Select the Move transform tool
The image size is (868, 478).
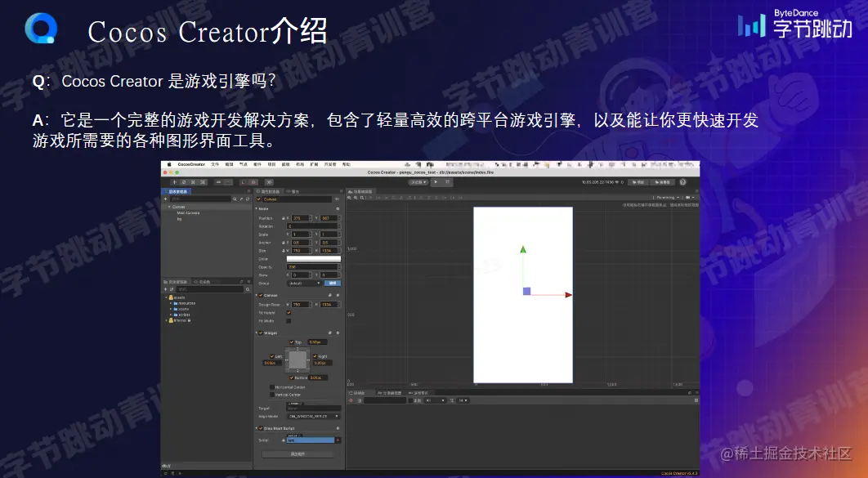174,182
